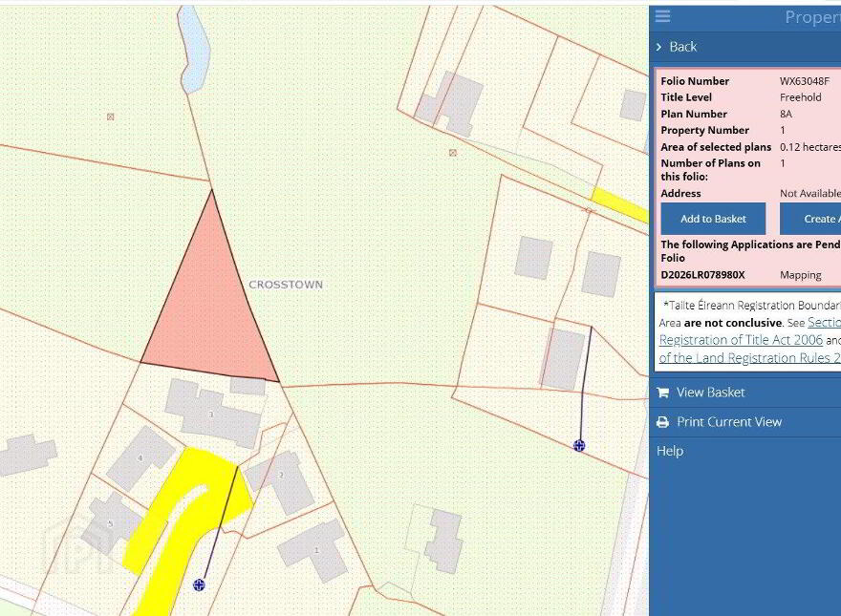The image size is (841, 616).
Task: Click the Add to Basket button
Action: (x=713, y=219)
